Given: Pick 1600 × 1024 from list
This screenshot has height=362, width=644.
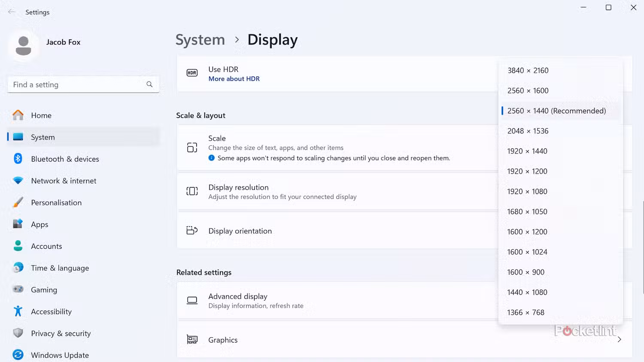Looking at the screenshot, I should pyautogui.click(x=560, y=252).
